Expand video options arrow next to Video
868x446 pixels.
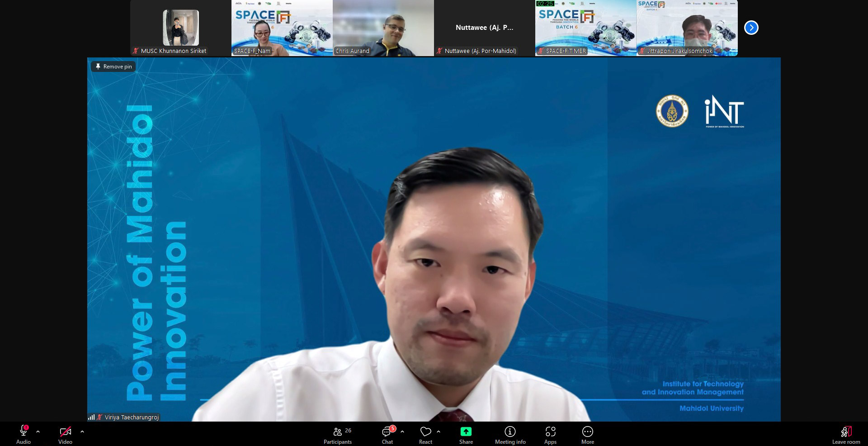[82, 432]
